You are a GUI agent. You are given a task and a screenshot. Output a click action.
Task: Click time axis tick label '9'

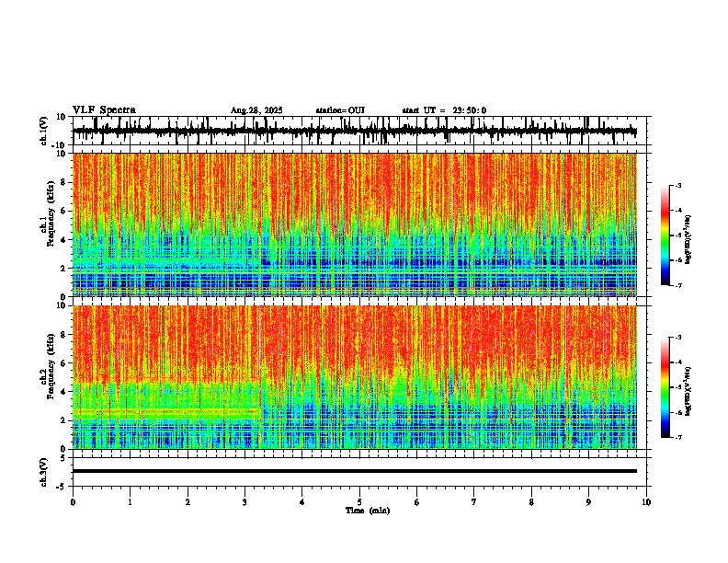click(x=588, y=502)
